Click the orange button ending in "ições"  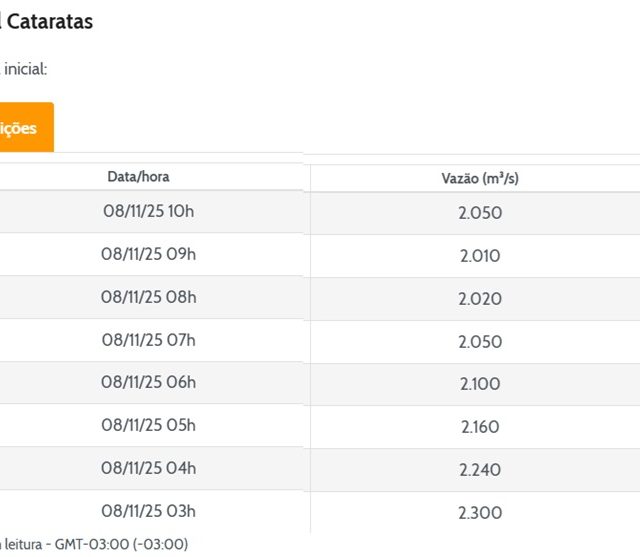pos(24,128)
